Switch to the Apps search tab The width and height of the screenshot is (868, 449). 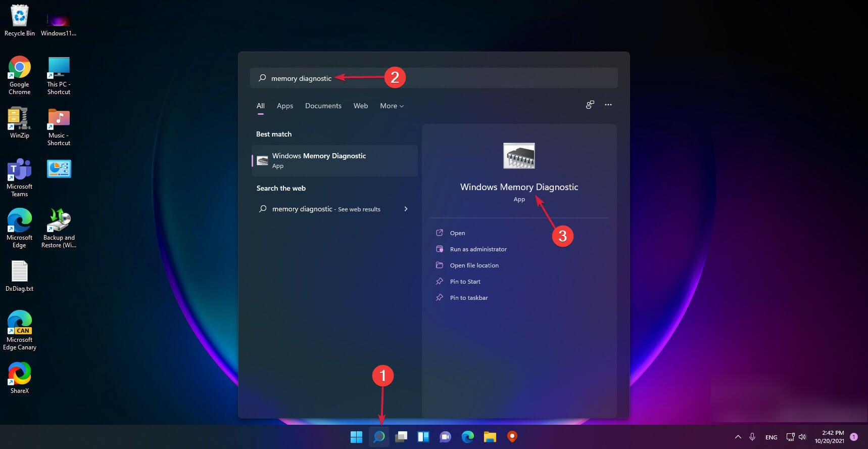click(285, 106)
